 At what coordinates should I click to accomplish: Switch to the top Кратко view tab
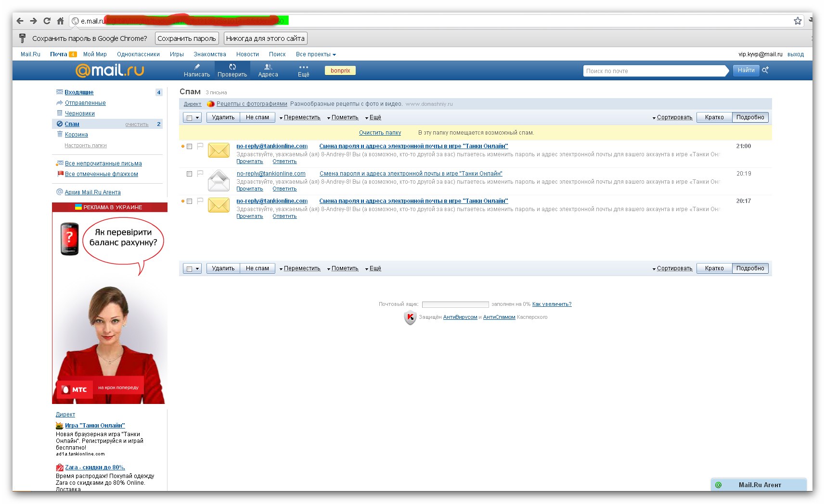[x=714, y=117]
